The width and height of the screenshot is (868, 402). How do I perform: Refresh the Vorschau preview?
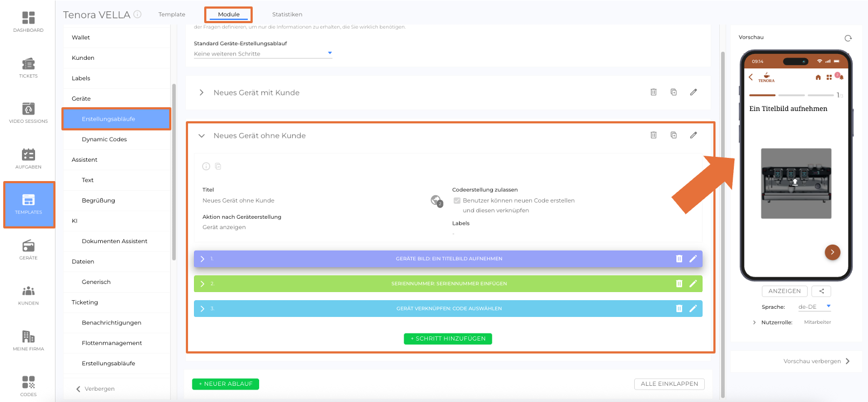848,38
